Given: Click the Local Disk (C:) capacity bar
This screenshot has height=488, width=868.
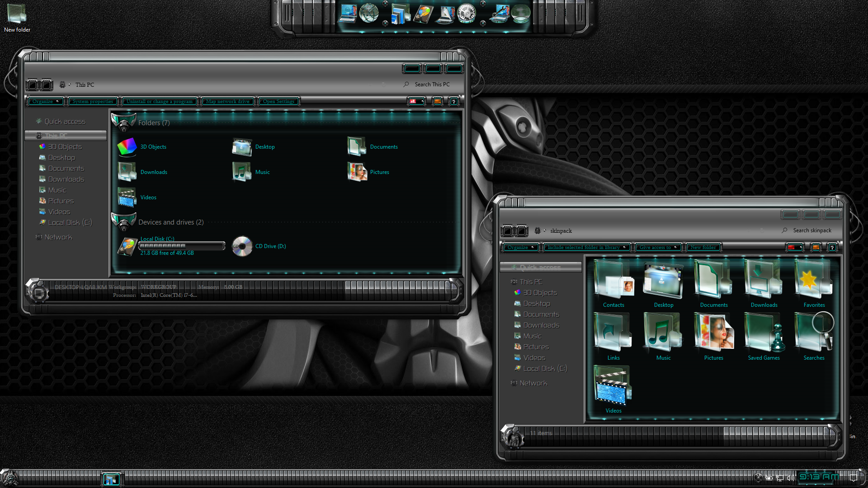Looking at the screenshot, I should point(182,246).
